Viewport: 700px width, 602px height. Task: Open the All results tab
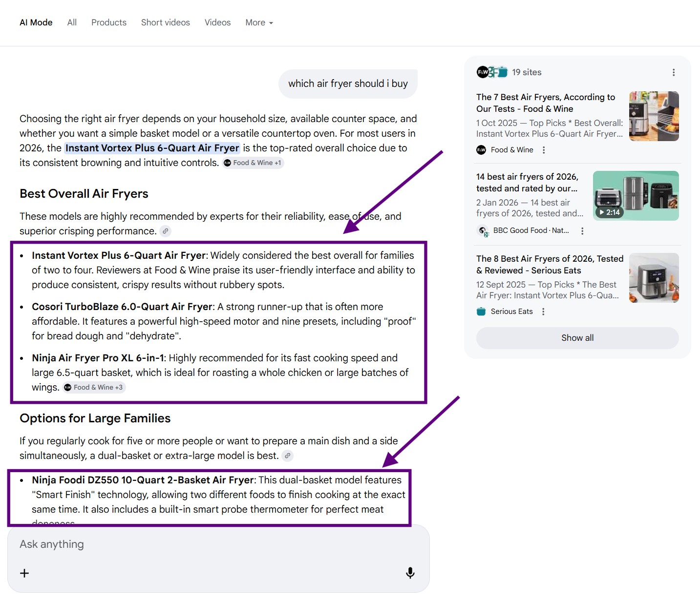(72, 22)
